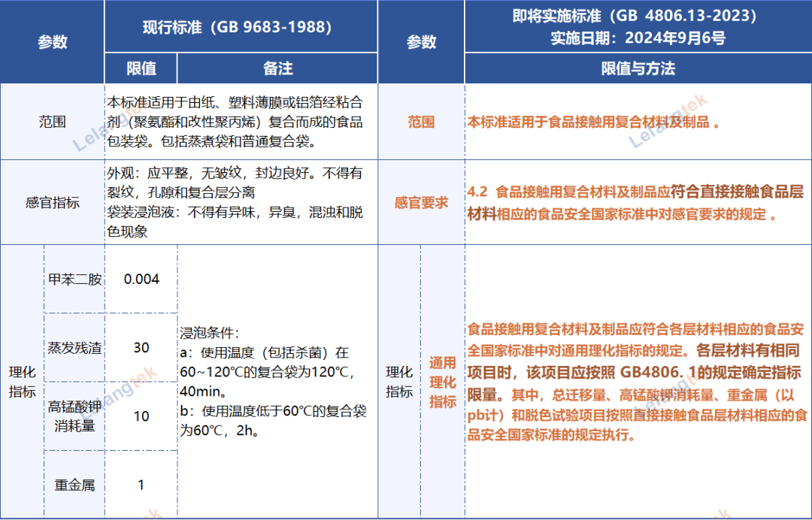This screenshot has height=520, width=812.
Task: Select the 限值与方法 subheader cell
Action: pyautogui.click(x=638, y=69)
